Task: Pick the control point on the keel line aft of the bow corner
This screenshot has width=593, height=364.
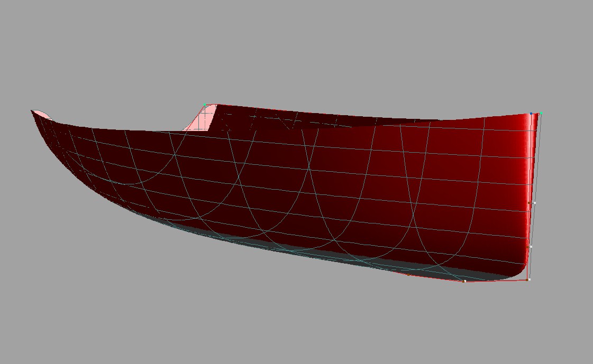Action: (x=464, y=281)
